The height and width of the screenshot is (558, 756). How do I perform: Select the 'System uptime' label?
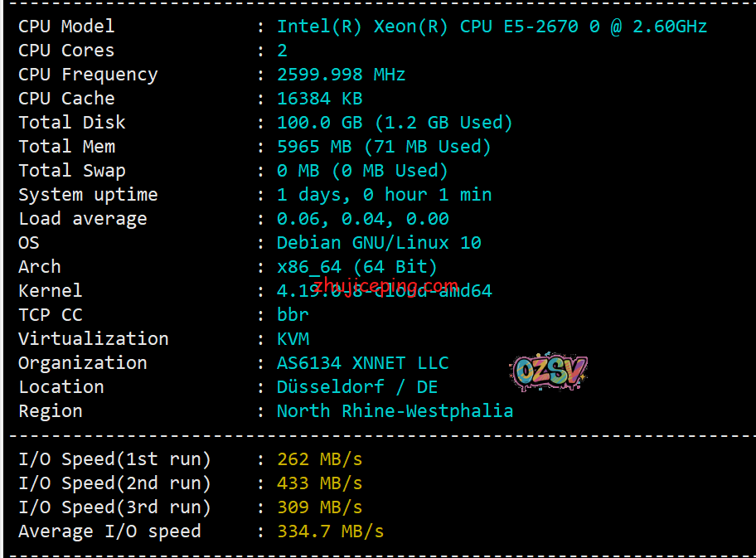point(88,195)
